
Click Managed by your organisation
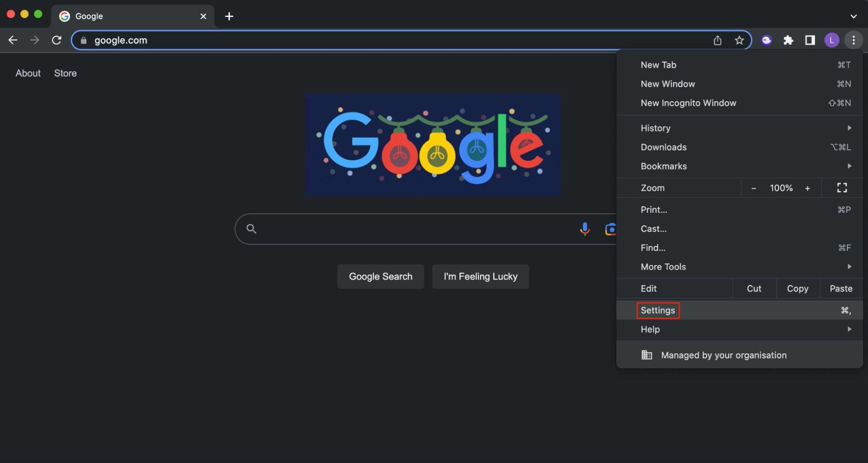739,355
